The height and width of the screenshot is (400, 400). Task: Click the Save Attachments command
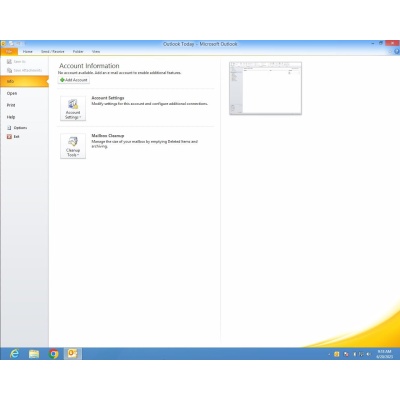tap(24, 70)
